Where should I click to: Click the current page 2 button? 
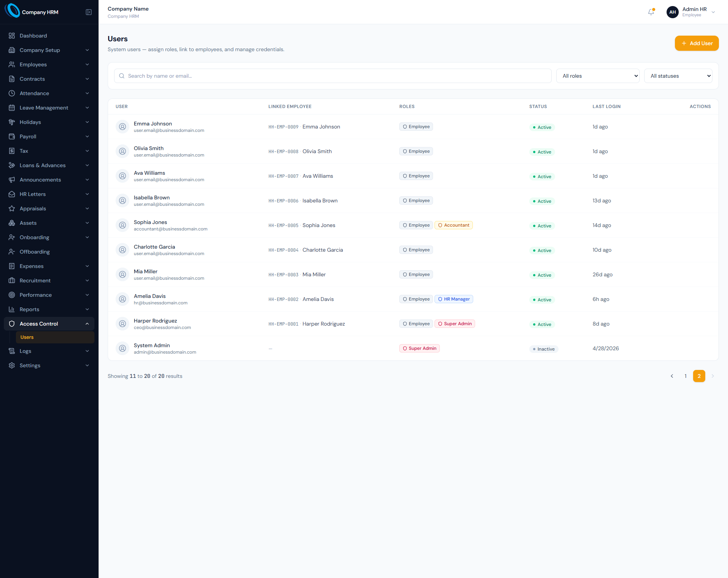[699, 376]
